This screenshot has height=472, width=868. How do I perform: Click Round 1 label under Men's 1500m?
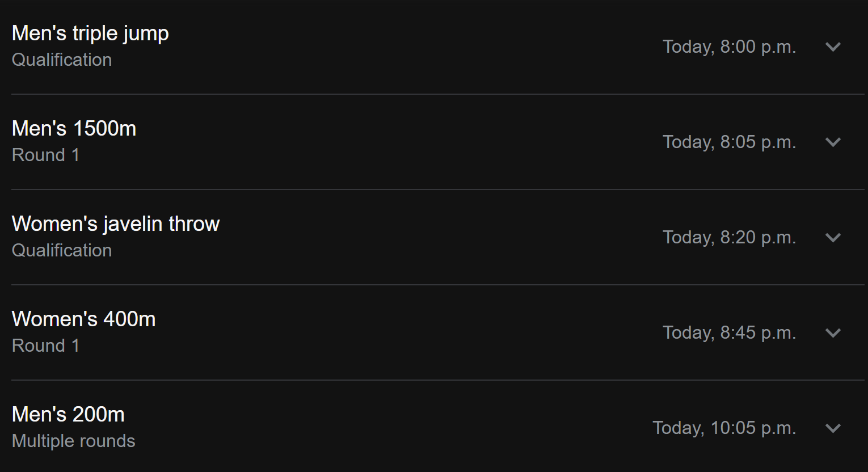(x=46, y=155)
